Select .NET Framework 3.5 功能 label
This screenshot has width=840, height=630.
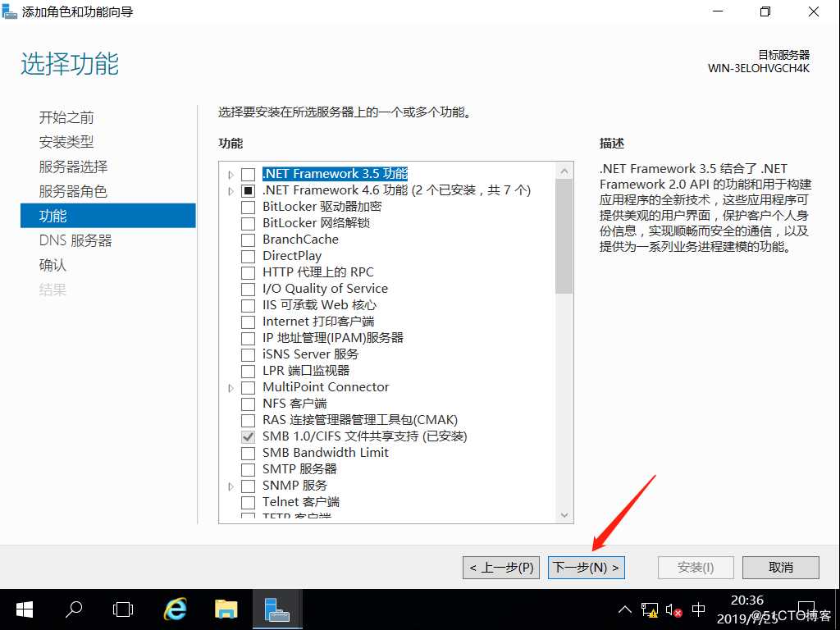[335, 174]
